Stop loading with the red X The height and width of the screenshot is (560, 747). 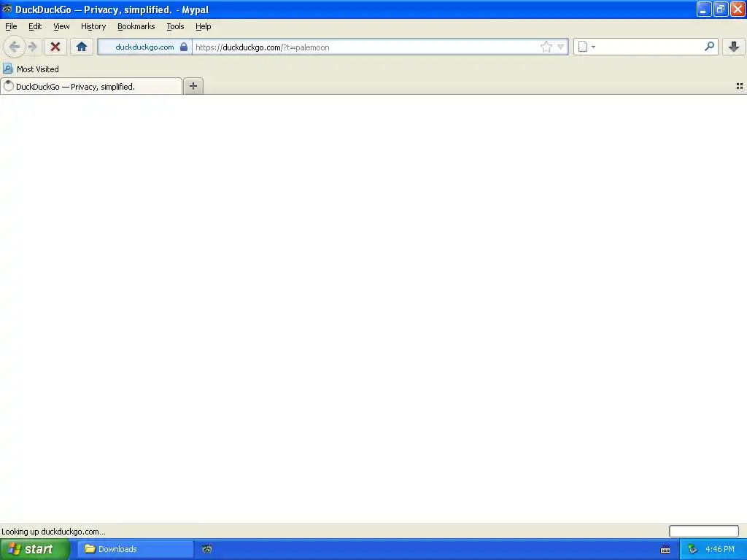(x=55, y=47)
